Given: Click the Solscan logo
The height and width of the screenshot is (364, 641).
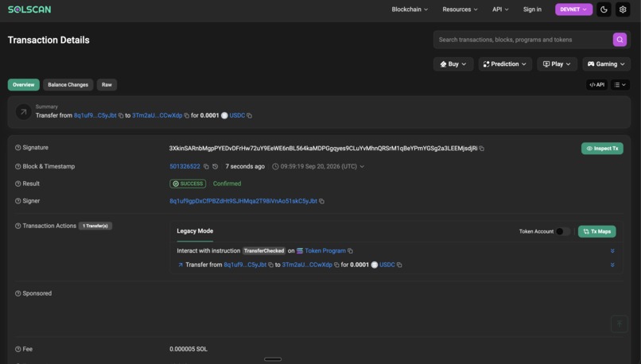Looking at the screenshot, I should tap(29, 10).
